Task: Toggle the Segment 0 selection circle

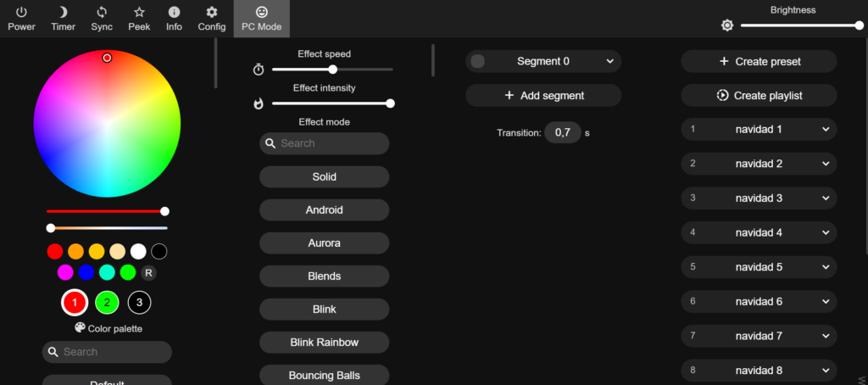Action: click(477, 62)
